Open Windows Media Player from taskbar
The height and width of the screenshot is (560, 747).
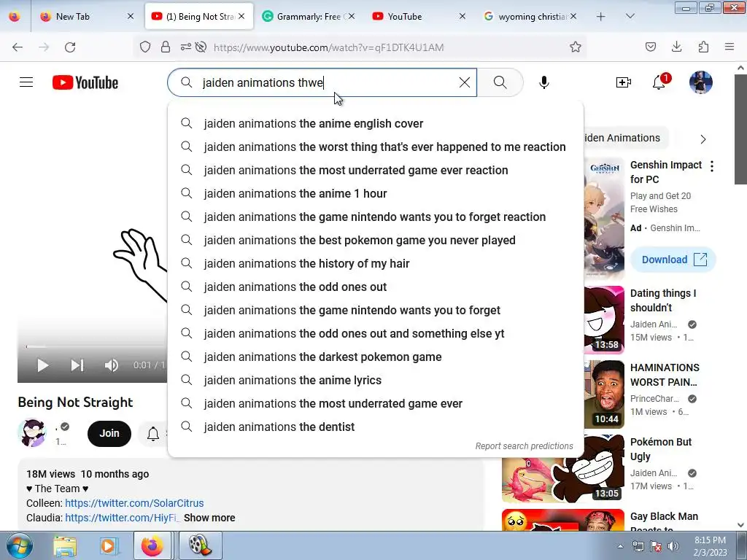coord(109,545)
